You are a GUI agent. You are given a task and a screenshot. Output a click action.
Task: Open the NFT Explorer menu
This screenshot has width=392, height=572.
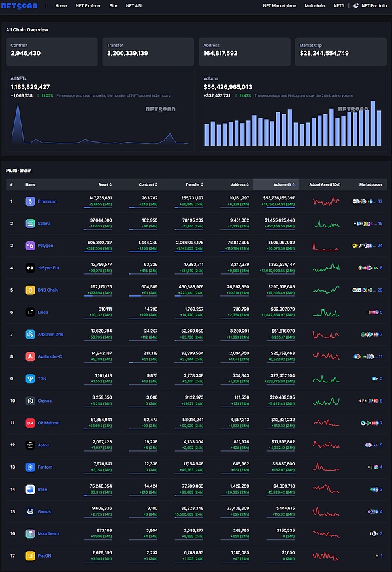click(88, 5)
